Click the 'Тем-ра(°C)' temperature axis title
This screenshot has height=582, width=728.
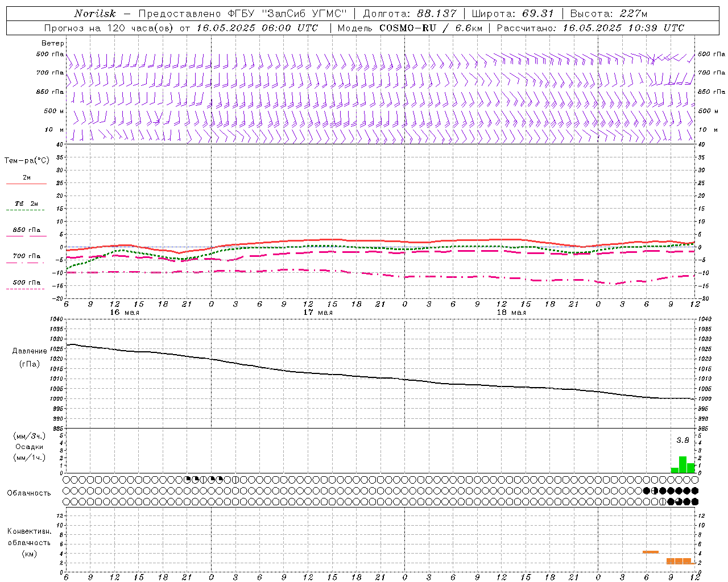pyautogui.click(x=27, y=160)
